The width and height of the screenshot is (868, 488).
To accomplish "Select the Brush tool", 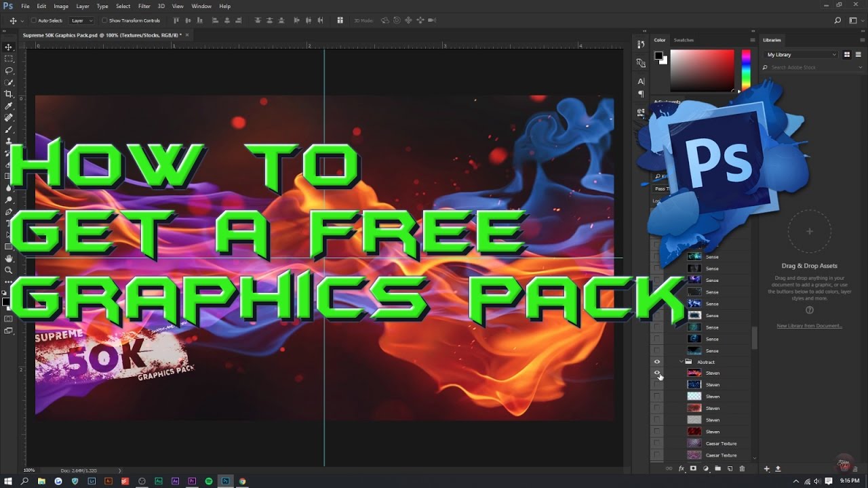I will (x=9, y=129).
